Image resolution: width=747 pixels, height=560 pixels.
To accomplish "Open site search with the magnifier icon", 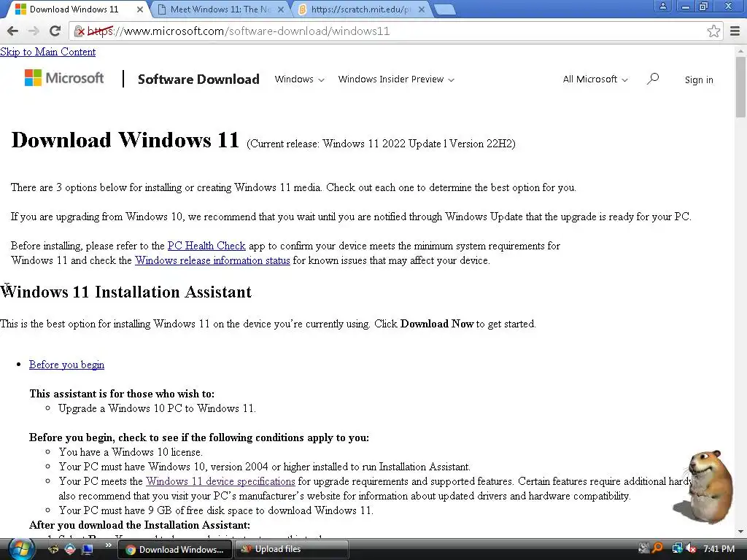I will pos(653,79).
